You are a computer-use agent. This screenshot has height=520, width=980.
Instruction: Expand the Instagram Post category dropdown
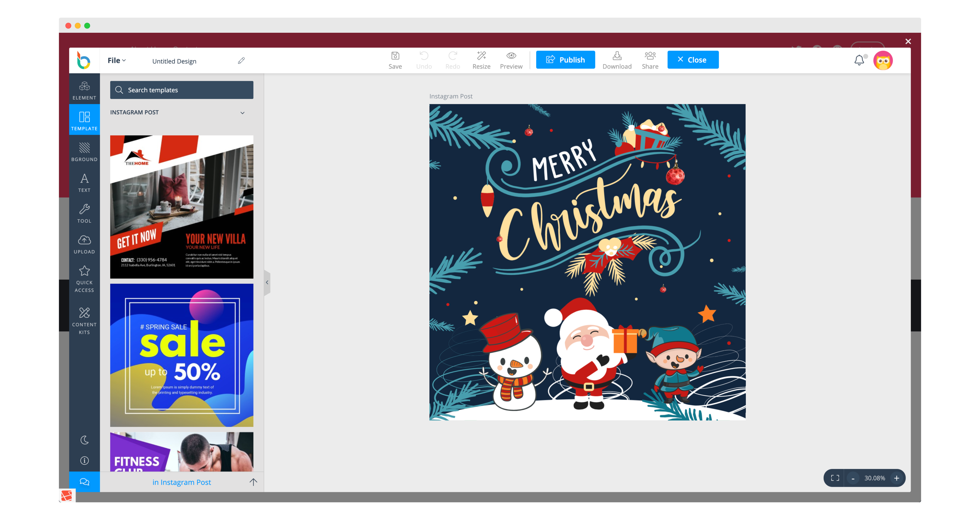coord(242,113)
